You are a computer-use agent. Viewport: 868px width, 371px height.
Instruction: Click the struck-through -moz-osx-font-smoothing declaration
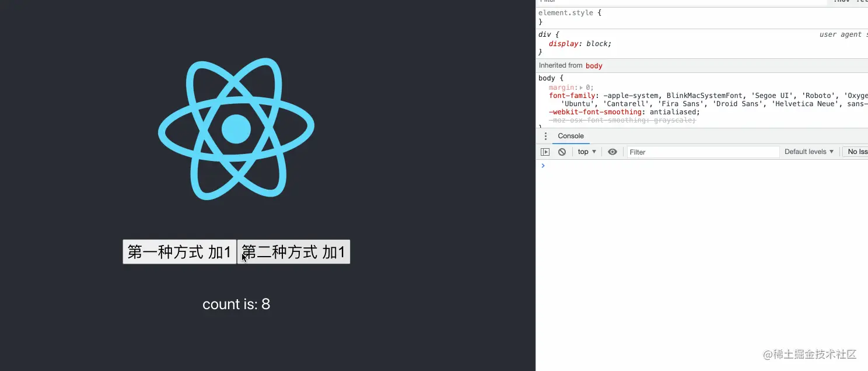click(x=622, y=120)
